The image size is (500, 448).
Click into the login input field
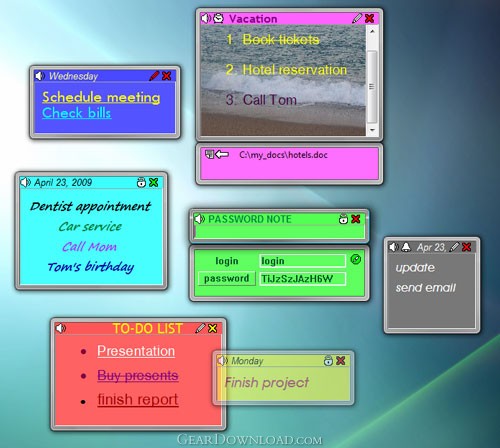click(302, 261)
